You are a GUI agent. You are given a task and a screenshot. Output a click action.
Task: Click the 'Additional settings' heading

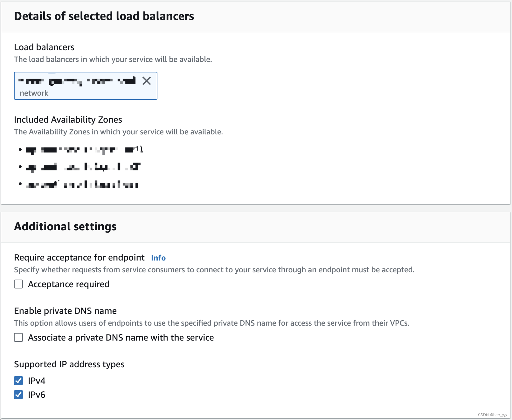coord(65,227)
